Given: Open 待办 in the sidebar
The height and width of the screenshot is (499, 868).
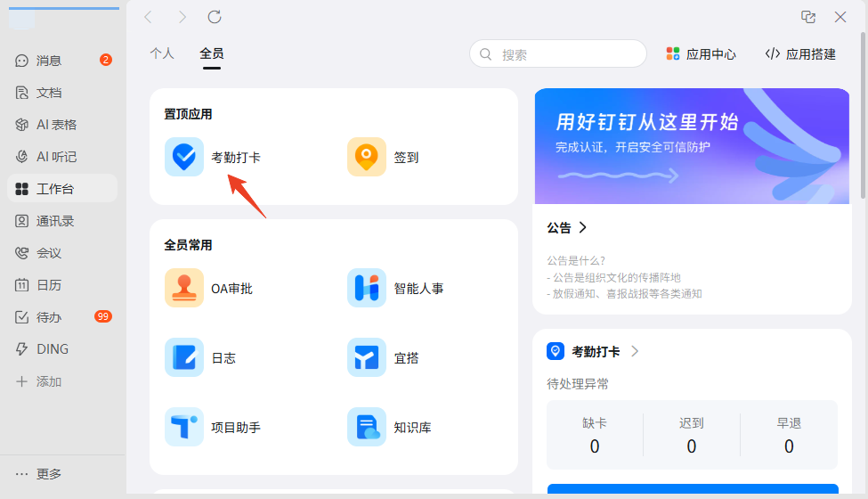Looking at the screenshot, I should click(62, 317).
